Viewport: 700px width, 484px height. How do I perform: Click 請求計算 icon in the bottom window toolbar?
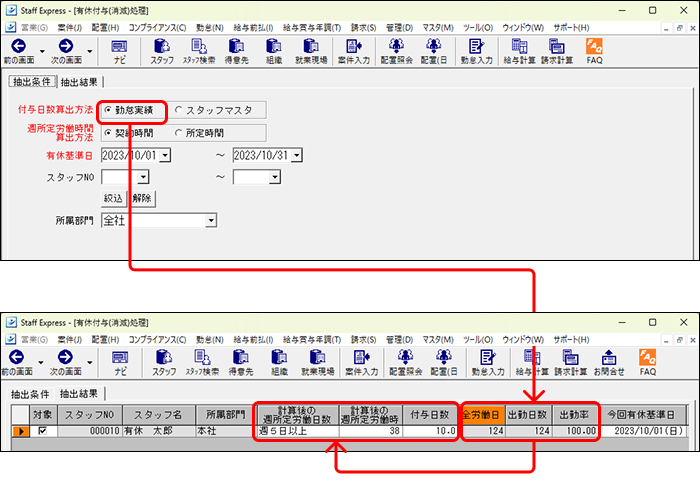pyautogui.click(x=571, y=363)
